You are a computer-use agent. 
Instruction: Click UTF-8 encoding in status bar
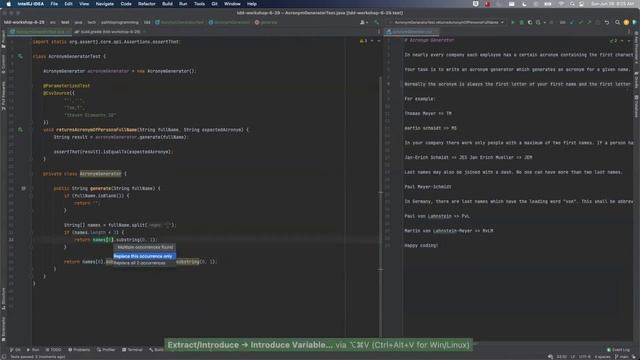click(x=584, y=357)
